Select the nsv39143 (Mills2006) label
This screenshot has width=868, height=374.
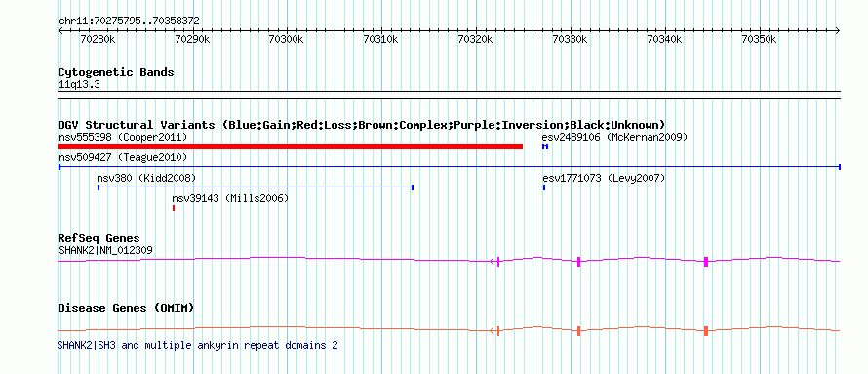pos(230,198)
